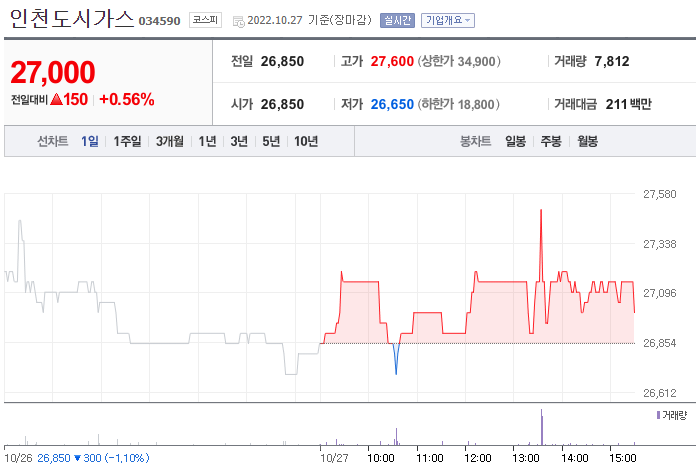Show the 10년 line chart
Screen dimensions: 696x475
click(x=306, y=141)
